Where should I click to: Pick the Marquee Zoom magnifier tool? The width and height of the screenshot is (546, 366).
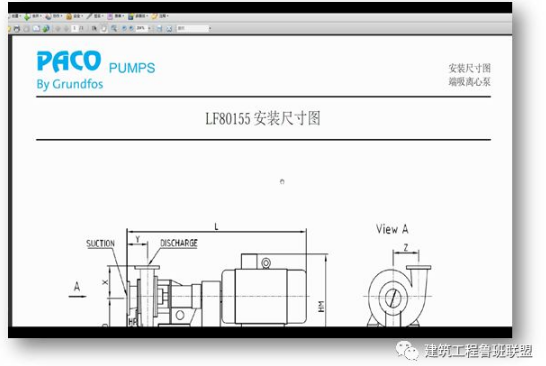coord(114,29)
